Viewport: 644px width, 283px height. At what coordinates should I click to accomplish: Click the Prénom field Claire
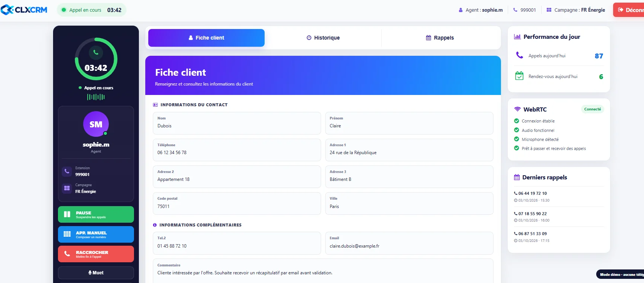pos(409,123)
